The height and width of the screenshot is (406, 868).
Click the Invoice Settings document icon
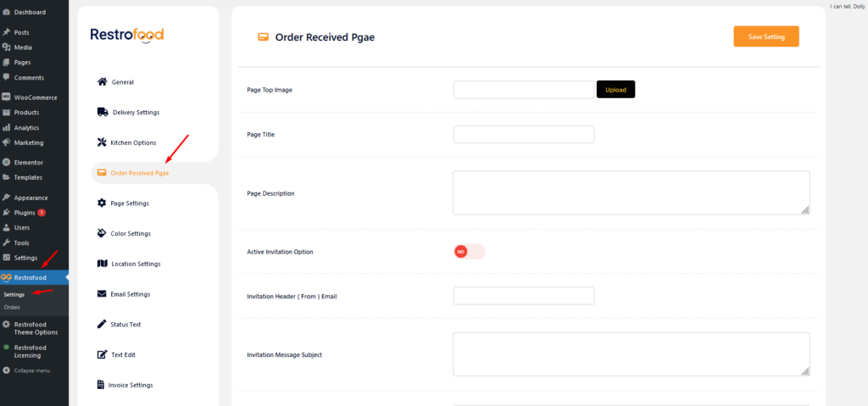102,385
